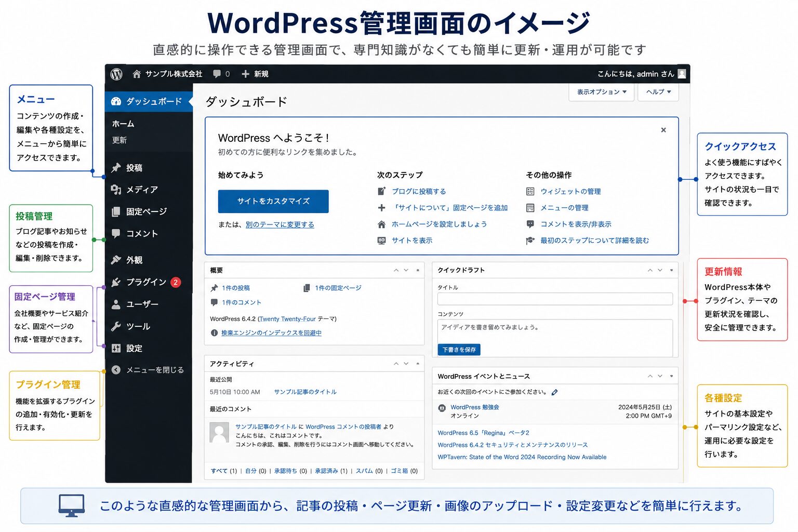Screen dimensions: 798x532
Task: Open the 更新 submenu item
Action: tap(119, 140)
